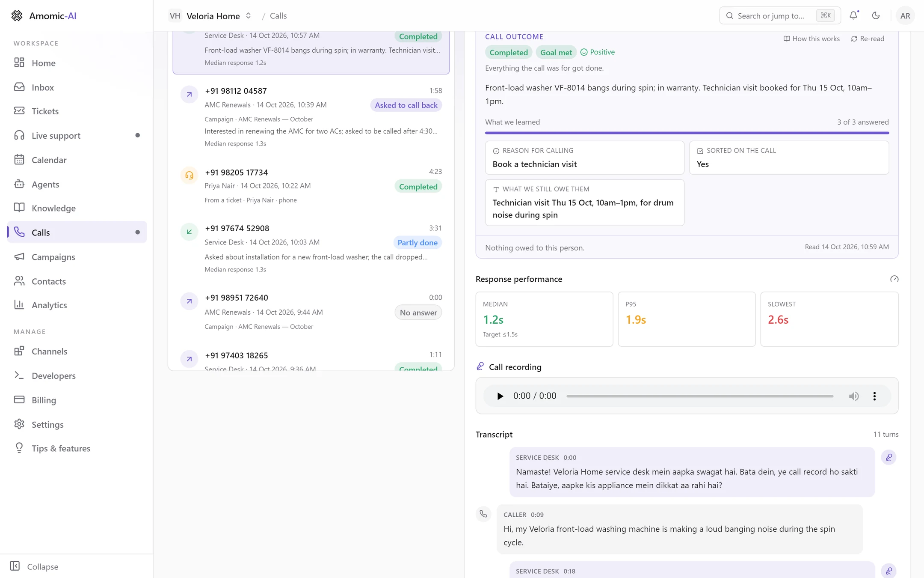Click What we still owe them card
This screenshot has width=924, height=578.
(x=584, y=203)
